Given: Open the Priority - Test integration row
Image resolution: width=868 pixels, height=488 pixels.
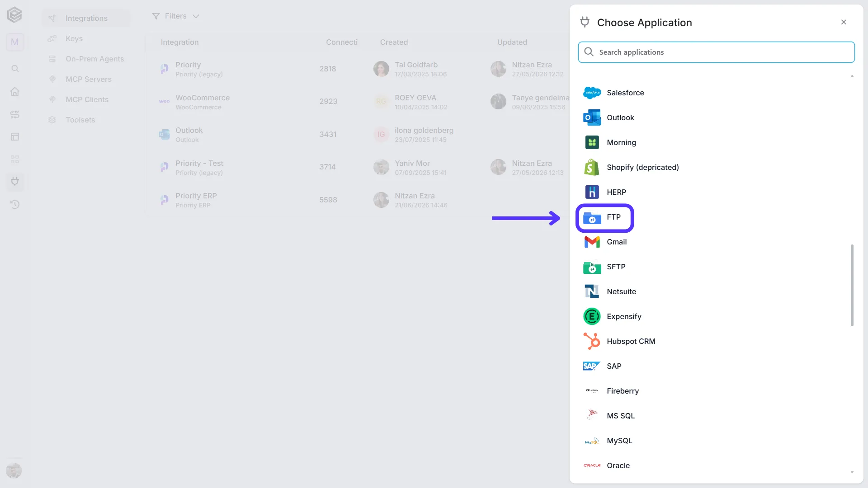Looking at the screenshot, I should tap(357, 167).
